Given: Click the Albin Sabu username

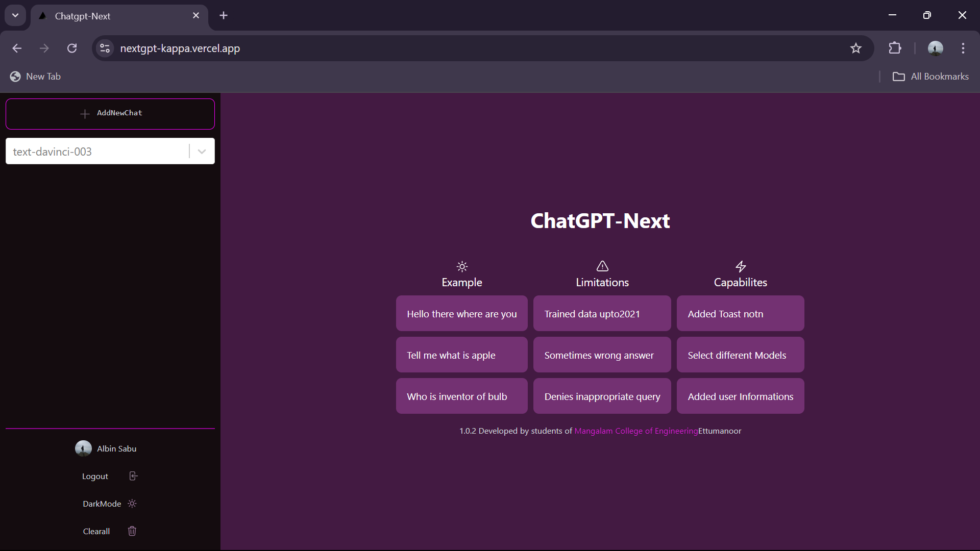Looking at the screenshot, I should click(x=117, y=449).
